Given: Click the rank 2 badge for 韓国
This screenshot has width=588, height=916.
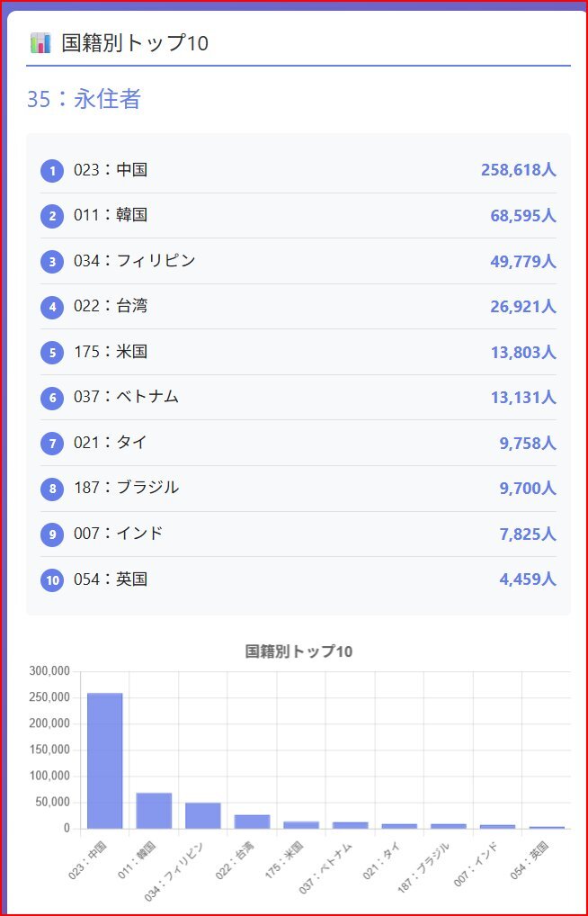Looking at the screenshot, I should pos(52,216).
